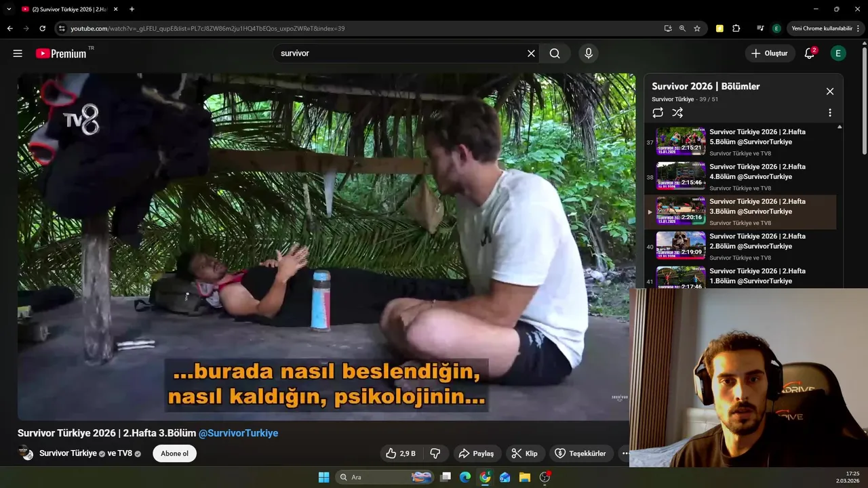
Task: Open playlist three-dot options menu
Action: (x=829, y=113)
